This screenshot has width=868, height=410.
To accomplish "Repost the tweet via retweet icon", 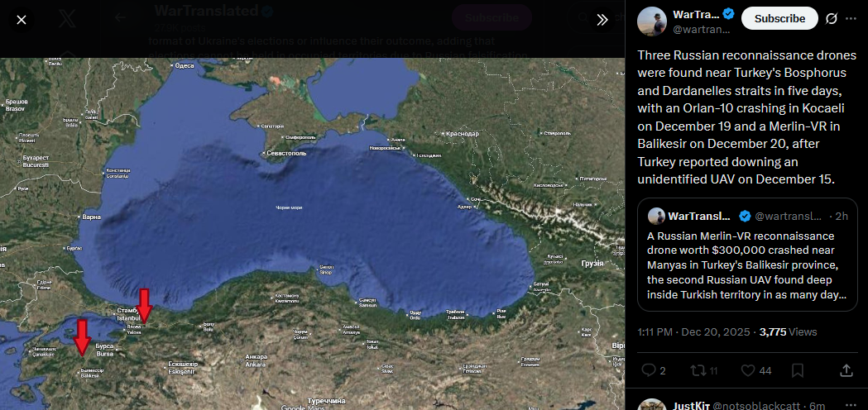I will pyautogui.click(x=698, y=370).
